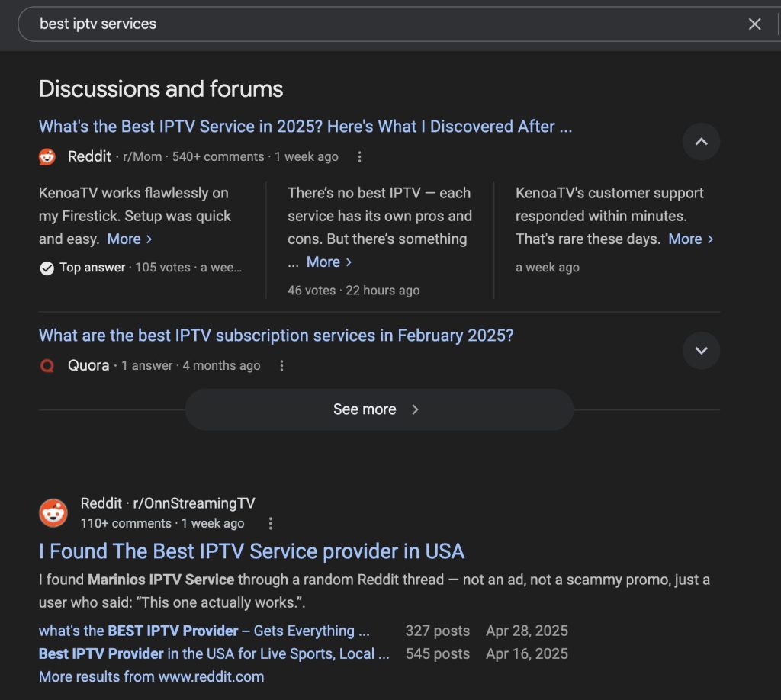This screenshot has height=700, width=781.
Task: Click See more to expand discussions list
Action: click(378, 409)
